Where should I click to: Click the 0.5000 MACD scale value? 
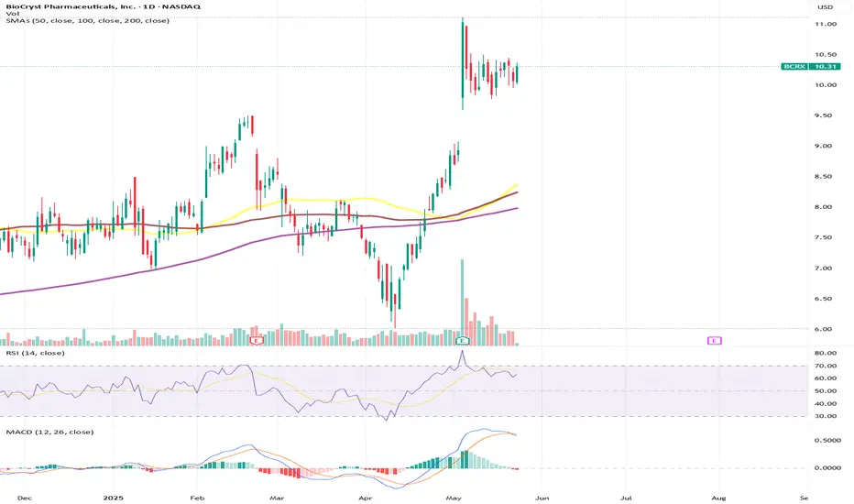coord(827,440)
